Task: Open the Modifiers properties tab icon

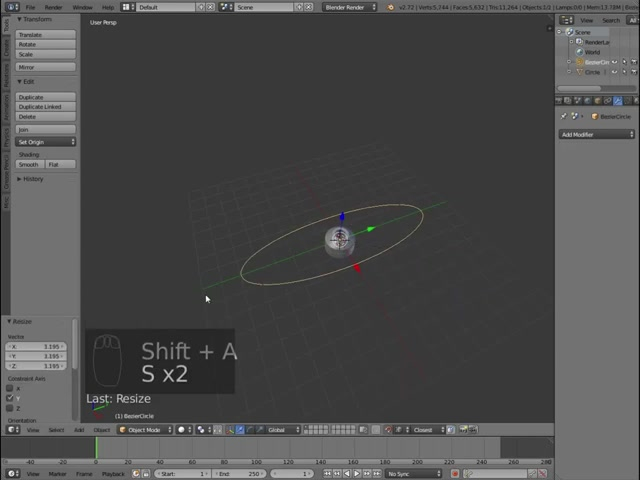Action: click(x=617, y=100)
